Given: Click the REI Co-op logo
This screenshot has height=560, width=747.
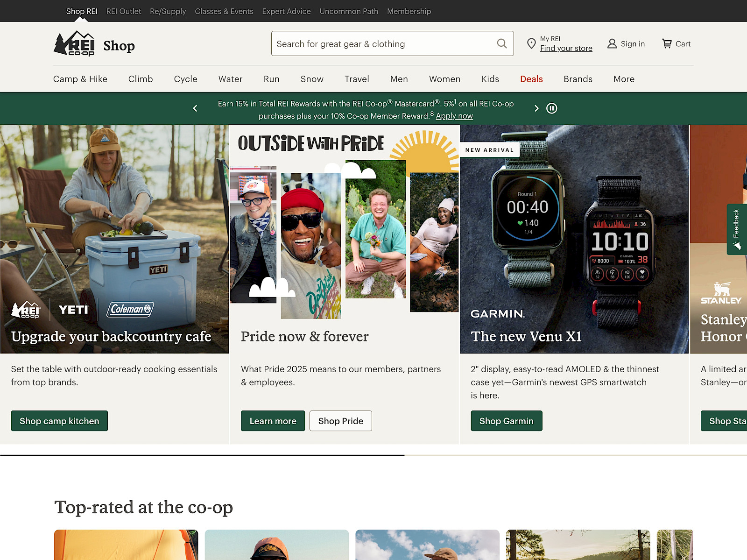Looking at the screenshot, I should 75,44.
